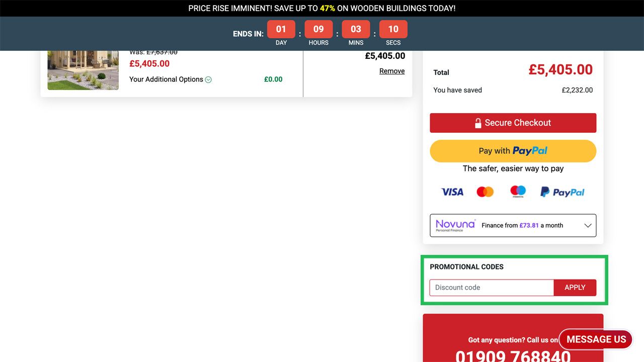Click the Pay with PayPal button
644x362 pixels.
tap(513, 150)
